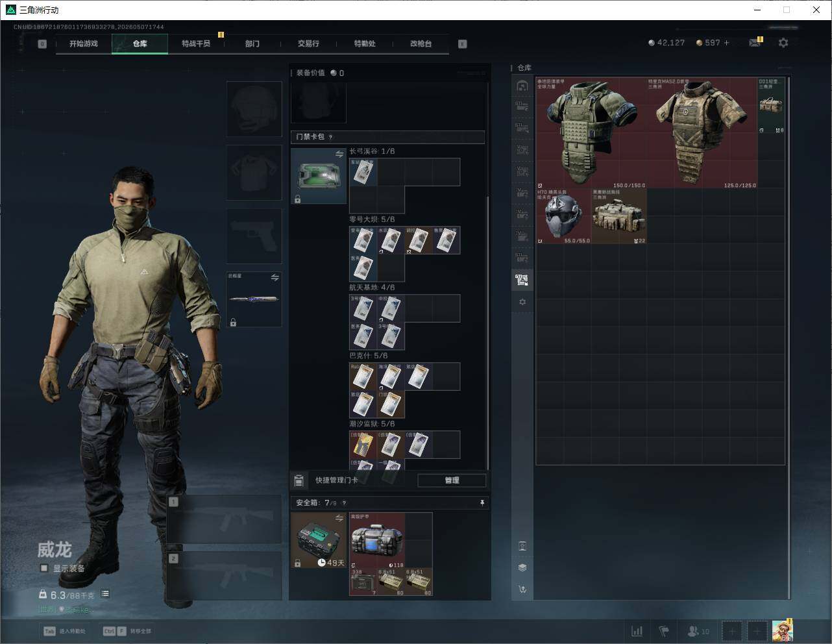Open the settings gear in top bar

pos(783,43)
